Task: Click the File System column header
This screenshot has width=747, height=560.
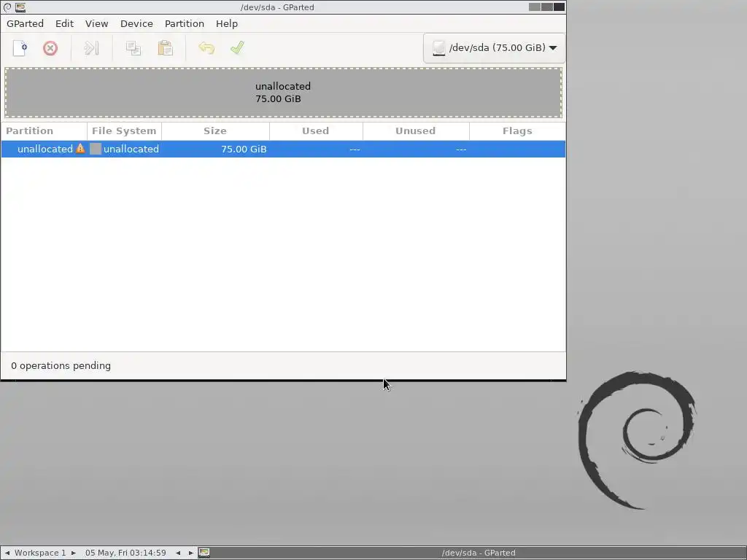Action: [x=124, y=131]
